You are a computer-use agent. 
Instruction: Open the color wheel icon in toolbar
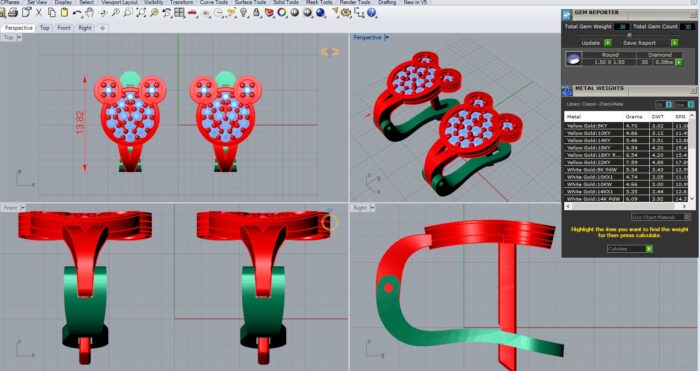click(x=282, y=13)
